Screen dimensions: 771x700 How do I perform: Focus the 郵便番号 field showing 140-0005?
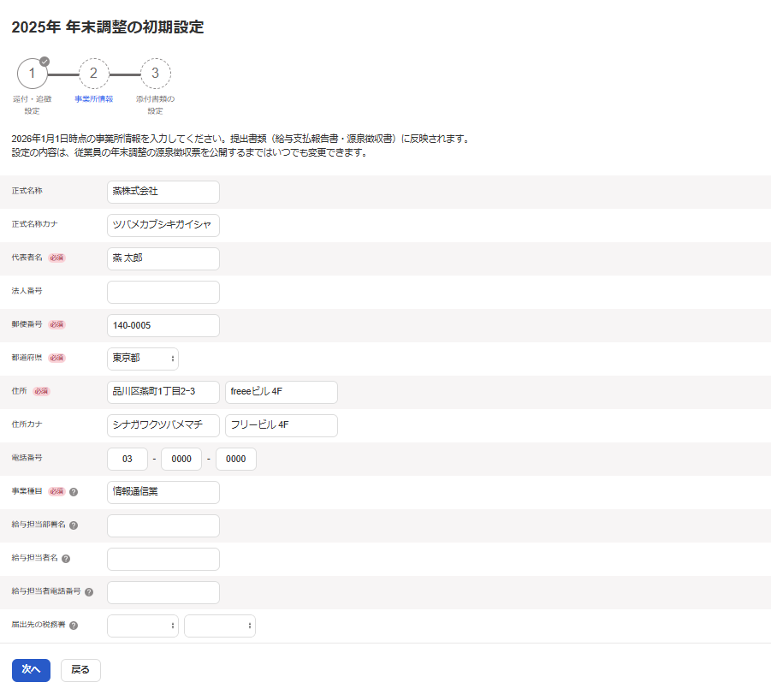pos(163,325)
